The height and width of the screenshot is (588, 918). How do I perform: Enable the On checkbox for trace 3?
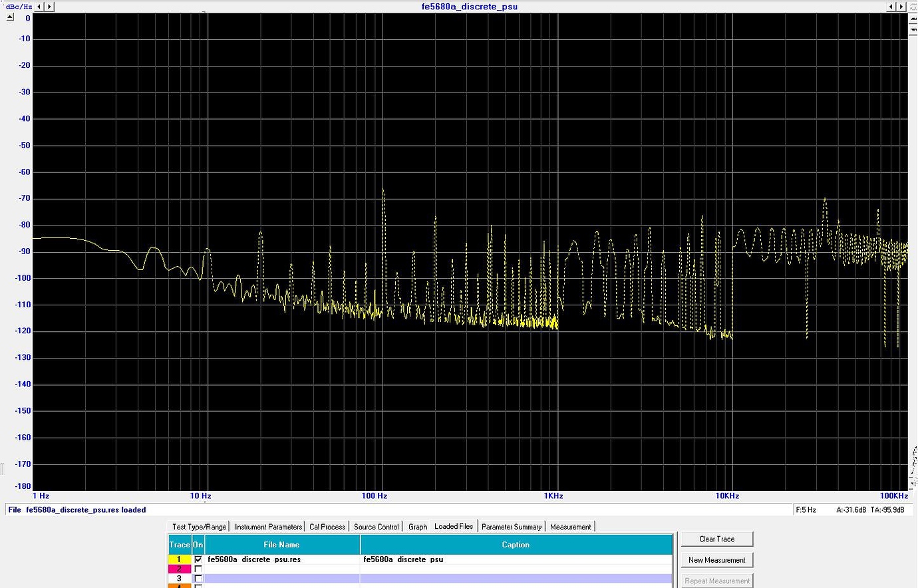198,579
